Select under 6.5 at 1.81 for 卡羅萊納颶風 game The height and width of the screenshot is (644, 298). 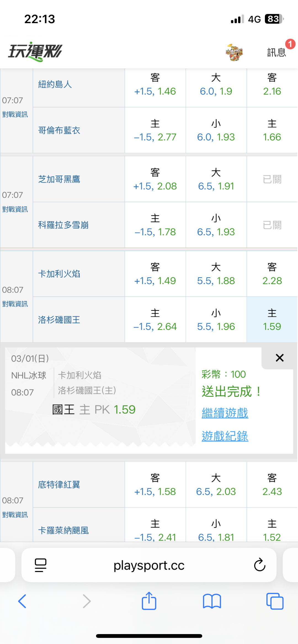coord(216,530)
